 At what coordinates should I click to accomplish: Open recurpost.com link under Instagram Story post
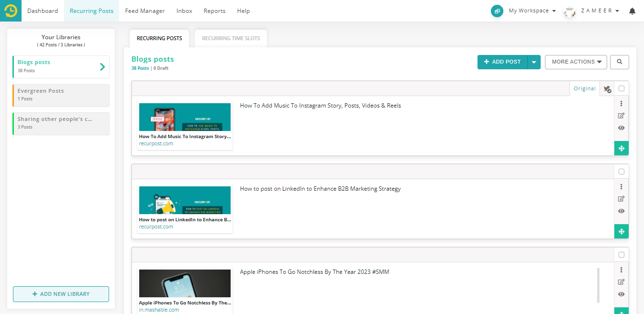(x=156, y=144)
